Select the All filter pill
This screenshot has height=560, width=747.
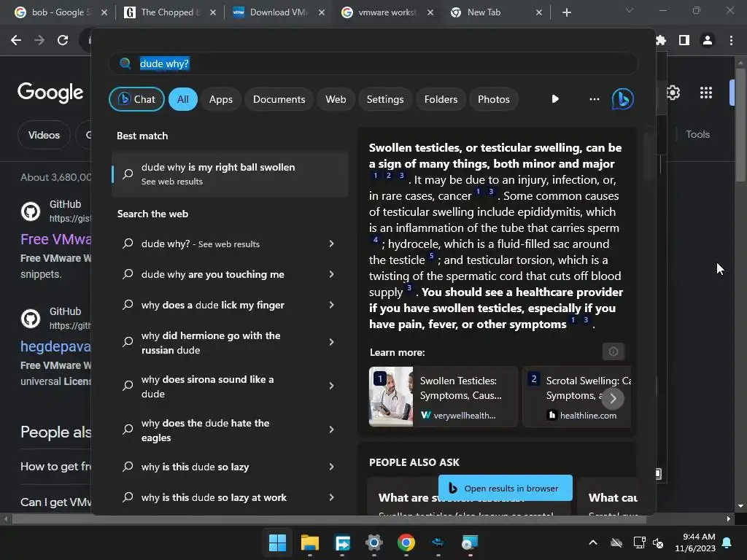pos(183,99)
